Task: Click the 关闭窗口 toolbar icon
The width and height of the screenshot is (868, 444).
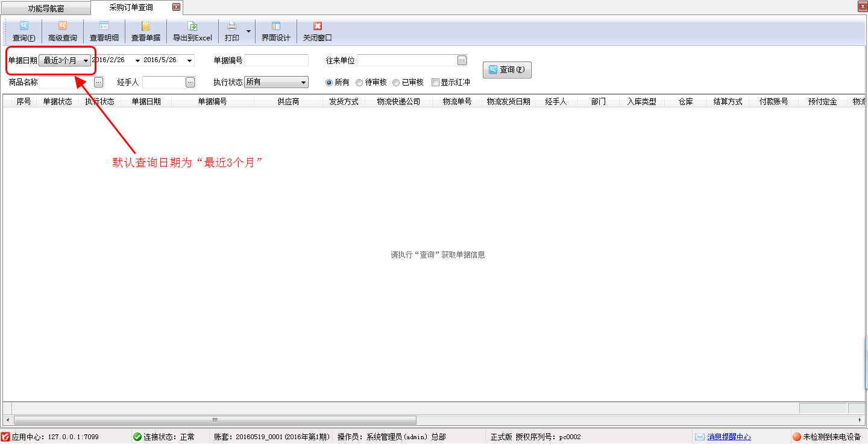Action: click(x=318, y=27)
